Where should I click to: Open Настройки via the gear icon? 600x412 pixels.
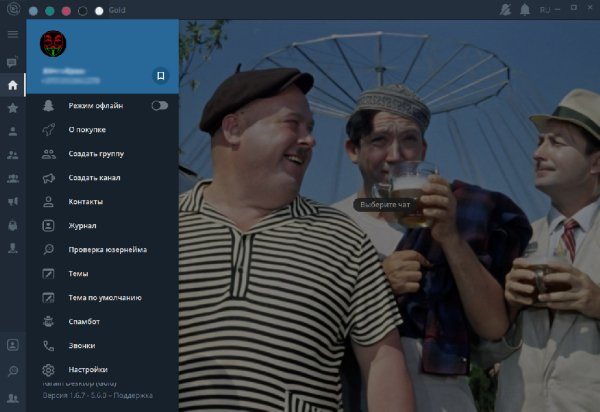click(48, 370)
